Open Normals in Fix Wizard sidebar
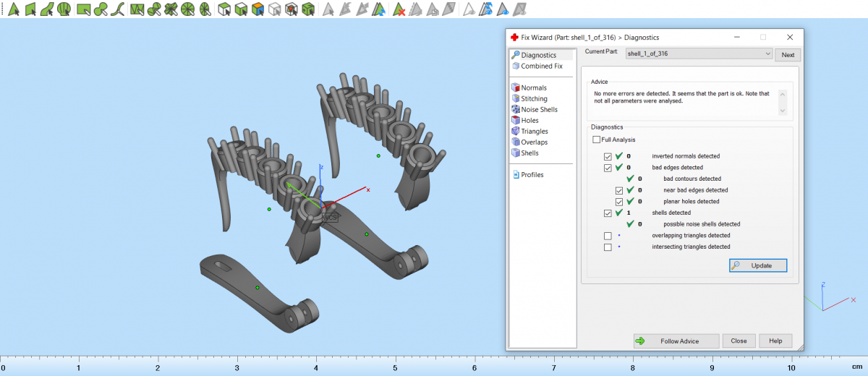The height and width of the screenshot is (376, 868). pos(533,87)
